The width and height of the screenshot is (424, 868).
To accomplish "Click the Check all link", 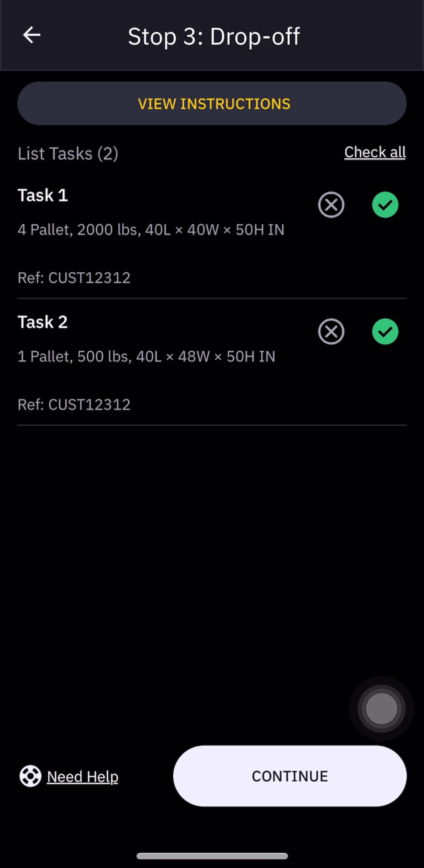I will (x=375, y=152).
